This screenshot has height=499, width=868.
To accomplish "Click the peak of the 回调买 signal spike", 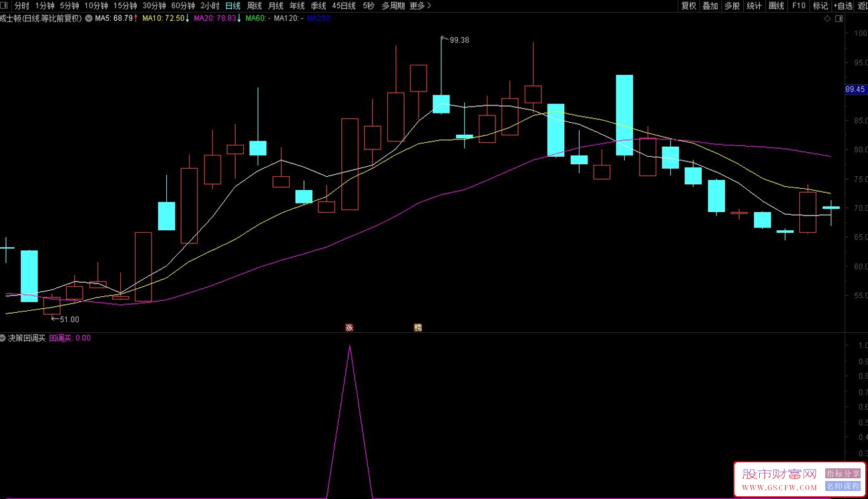I will click(x=349, y=346).
